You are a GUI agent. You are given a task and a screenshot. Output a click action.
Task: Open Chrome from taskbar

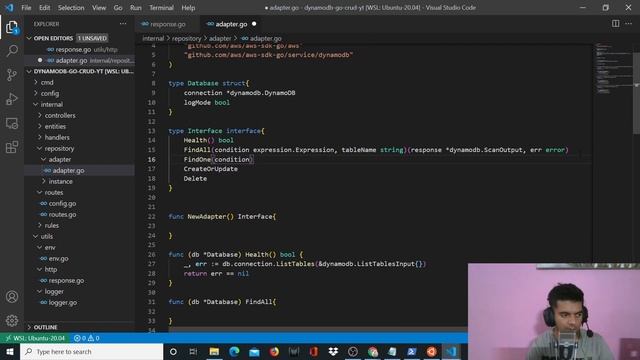(373, 351)
